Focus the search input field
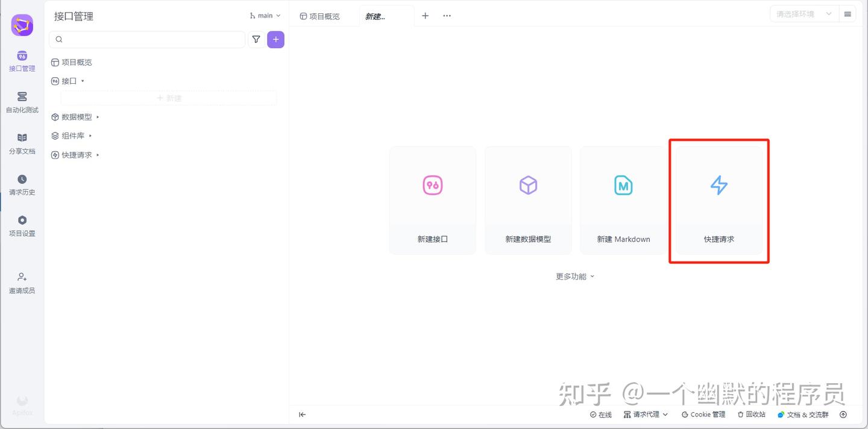Viewport: 868px width, 429px height. pos(147,39)
